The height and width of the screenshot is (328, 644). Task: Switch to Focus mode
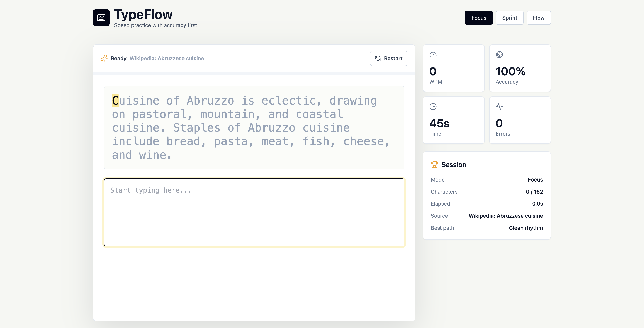tap(479, 18)
